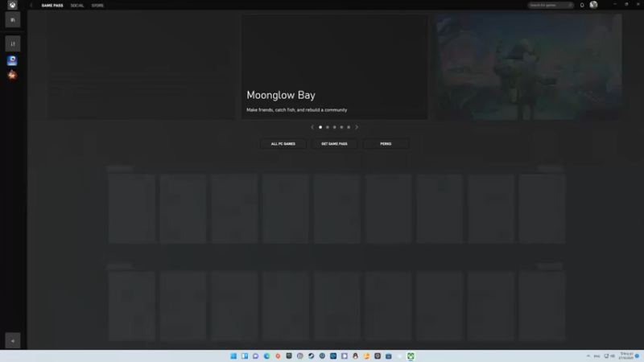Select the second carousel dot
The height and width of the screenshot is (362, 644).
coord(328,127)
